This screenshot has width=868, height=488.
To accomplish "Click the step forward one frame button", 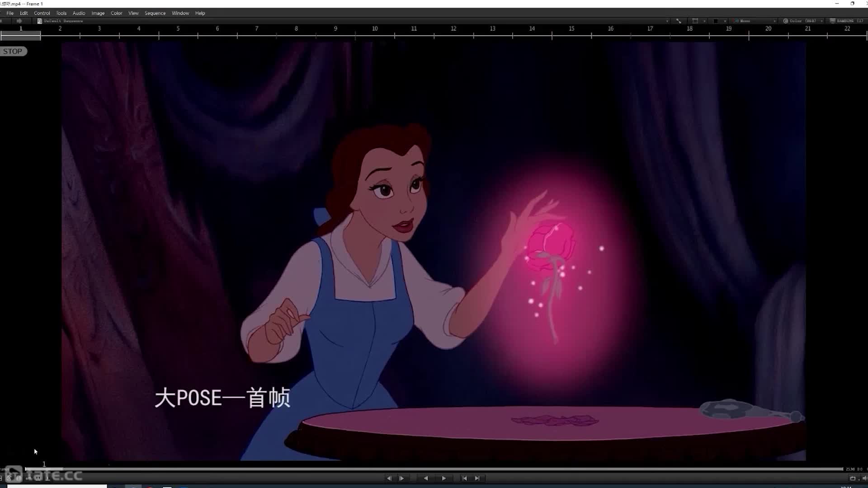I will (401, 478).
